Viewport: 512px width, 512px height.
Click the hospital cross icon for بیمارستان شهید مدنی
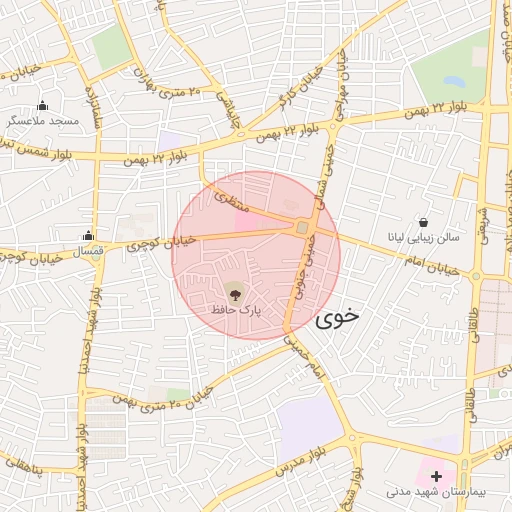click(x=436, y=476)
